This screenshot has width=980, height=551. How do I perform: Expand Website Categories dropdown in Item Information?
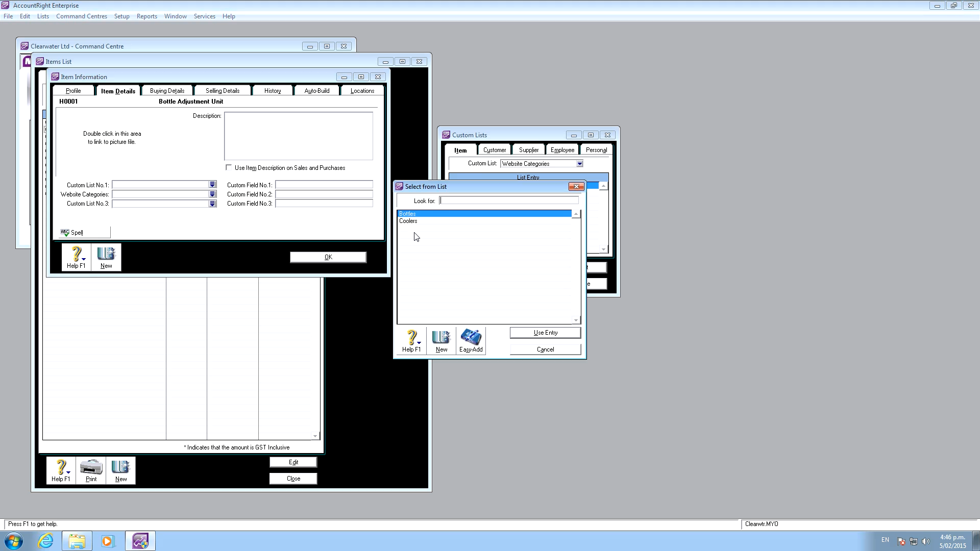tap(212, 194)
